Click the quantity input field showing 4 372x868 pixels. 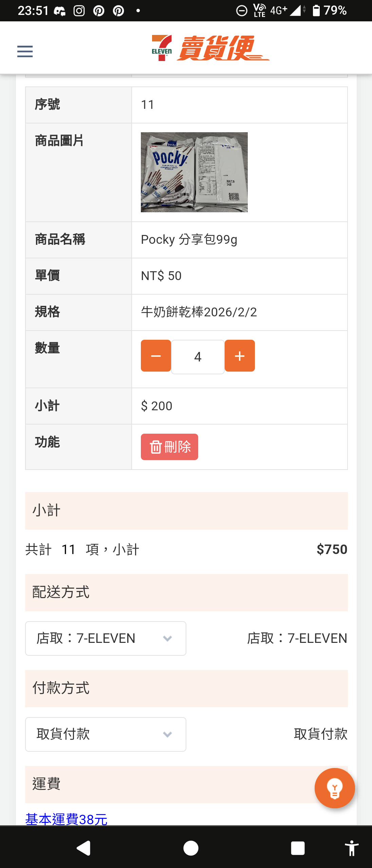point(198,357)
